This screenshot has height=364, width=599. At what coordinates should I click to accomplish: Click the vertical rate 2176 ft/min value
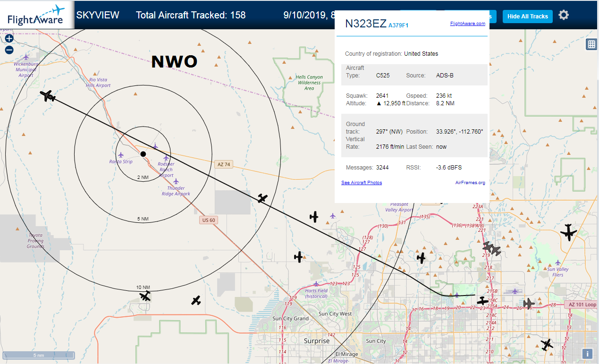point(390,147)
